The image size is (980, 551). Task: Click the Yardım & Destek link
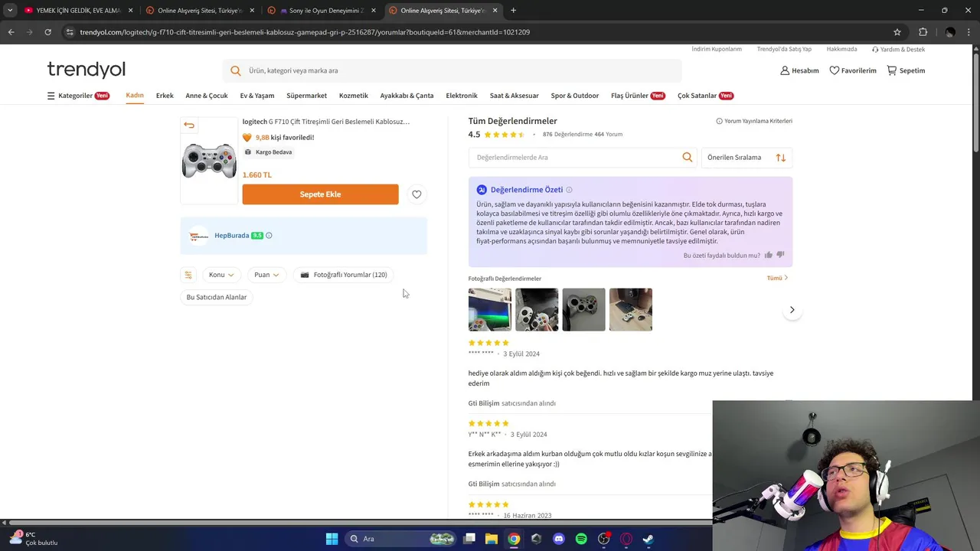pyautogui.click(x=898, y=49)
